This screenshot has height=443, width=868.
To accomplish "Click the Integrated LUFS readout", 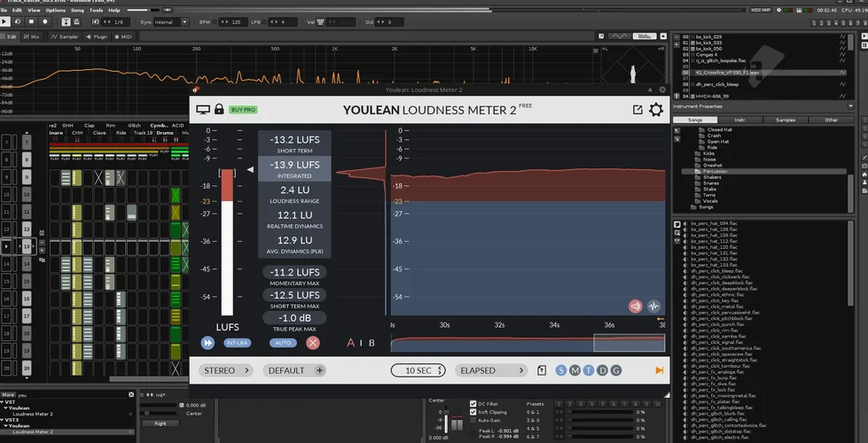I will point(294,168).
